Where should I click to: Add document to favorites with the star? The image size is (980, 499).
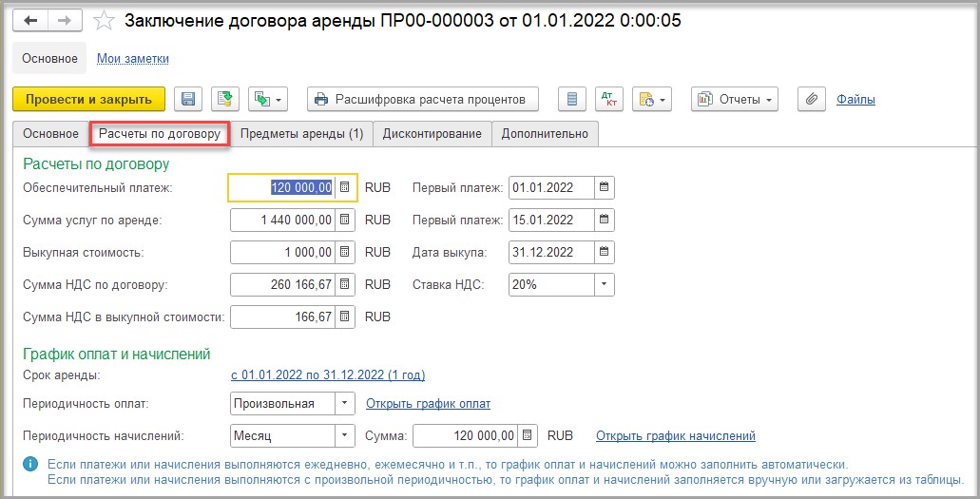click(103, 21)
